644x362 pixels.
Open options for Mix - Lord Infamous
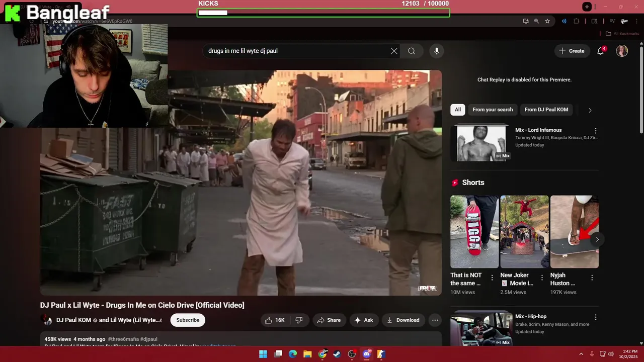coord(596,131)
